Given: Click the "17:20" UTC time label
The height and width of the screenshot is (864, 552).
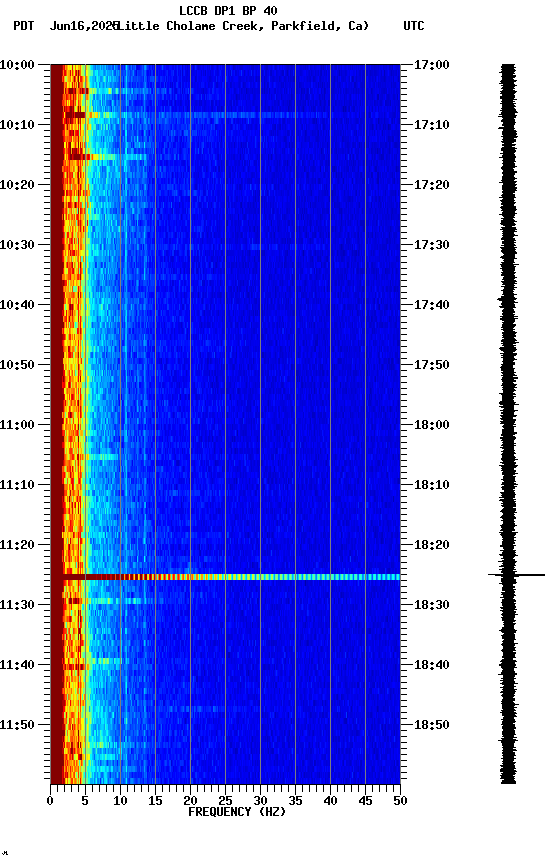Looking at the screenshot, I should (431, 185).
